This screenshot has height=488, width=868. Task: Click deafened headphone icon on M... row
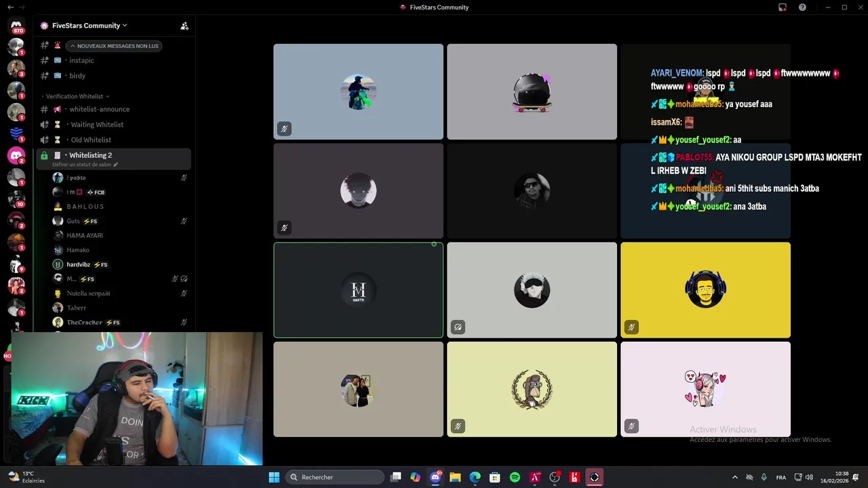pyautogui.click(x=184, y=279)
